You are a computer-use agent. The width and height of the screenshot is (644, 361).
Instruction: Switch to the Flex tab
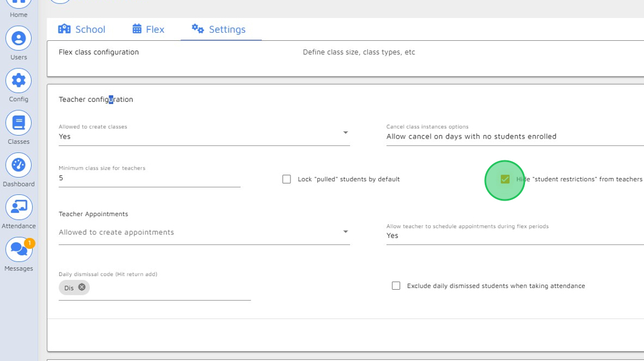[148, 29]
